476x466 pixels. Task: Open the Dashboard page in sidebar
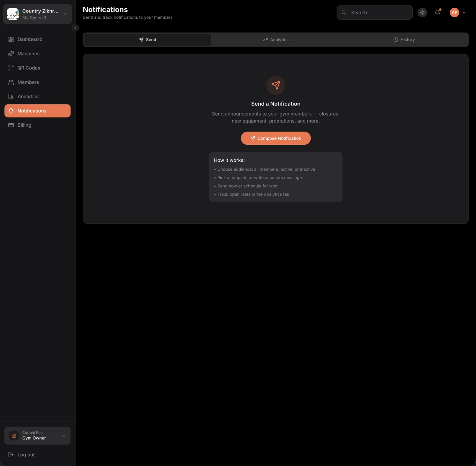pyautogui.click(x=37, y=39)
